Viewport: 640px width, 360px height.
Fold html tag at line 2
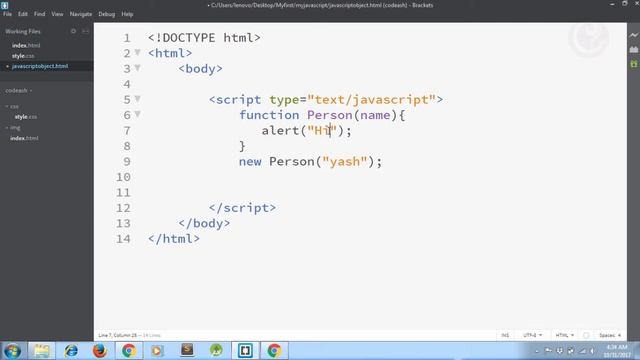click(138, 52)
